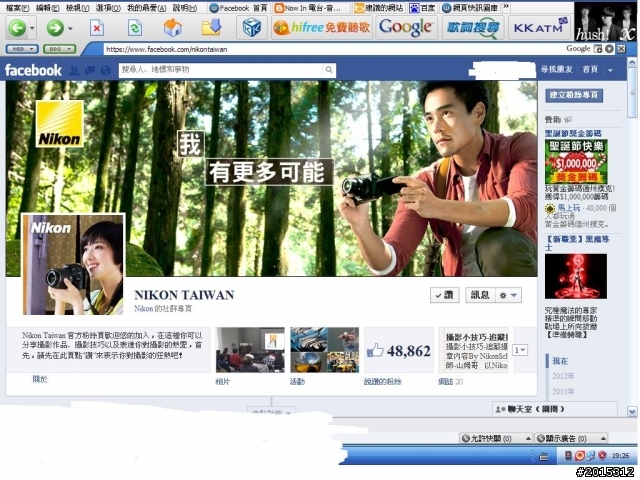Stop loading with the red X page icon
This screenshot has height=480, width=640.
(96, 28)
